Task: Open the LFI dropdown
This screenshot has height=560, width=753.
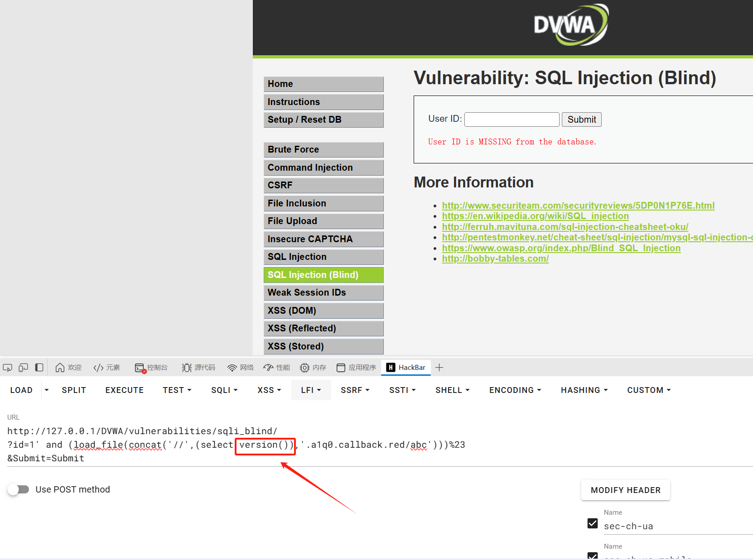Action: [x=311, y=390]
